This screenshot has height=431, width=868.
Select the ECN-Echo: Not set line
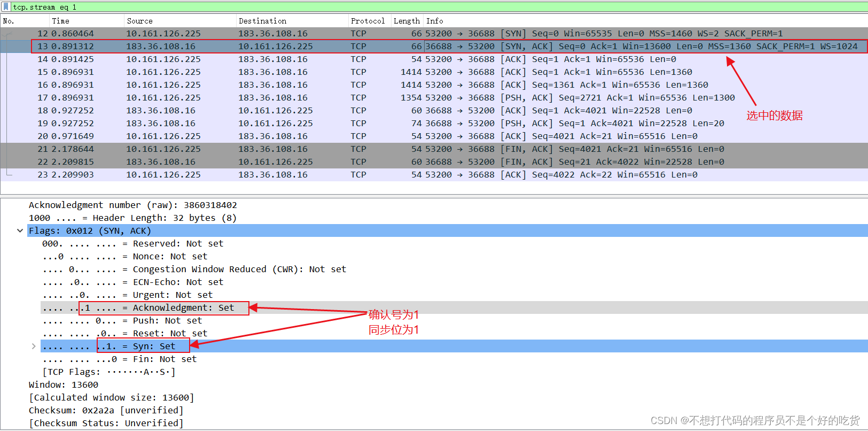coord(133,282)
